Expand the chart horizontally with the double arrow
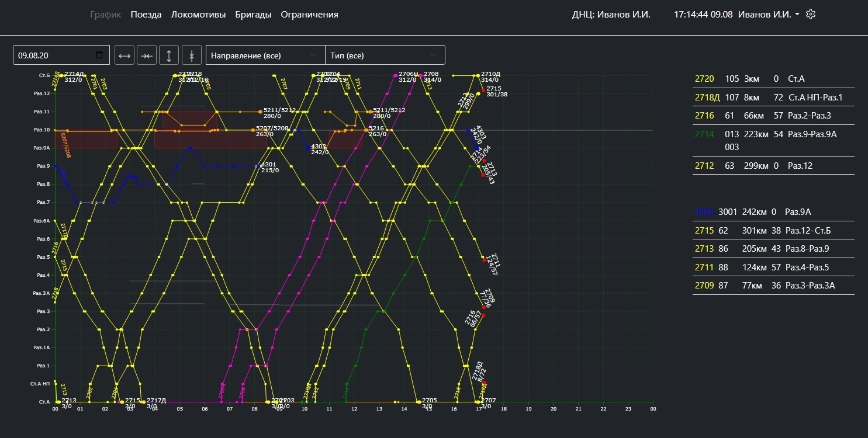 [125, 55]
